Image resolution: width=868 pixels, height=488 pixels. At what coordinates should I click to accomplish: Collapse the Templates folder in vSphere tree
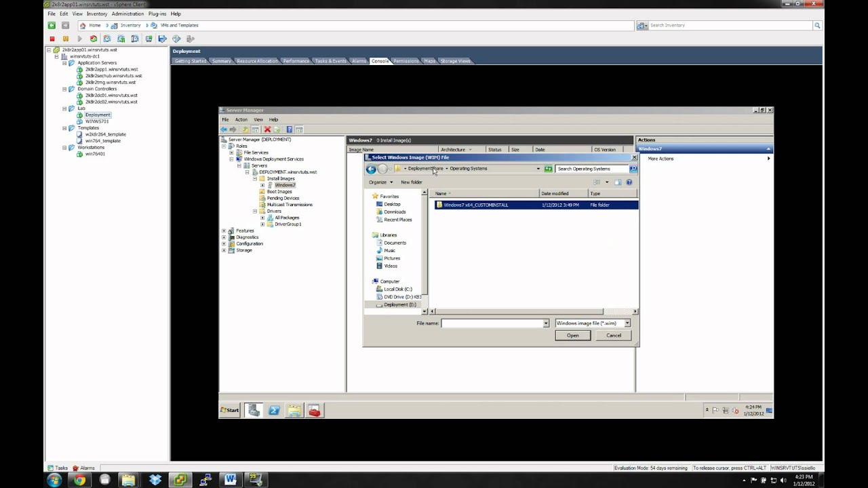point(64,128)
